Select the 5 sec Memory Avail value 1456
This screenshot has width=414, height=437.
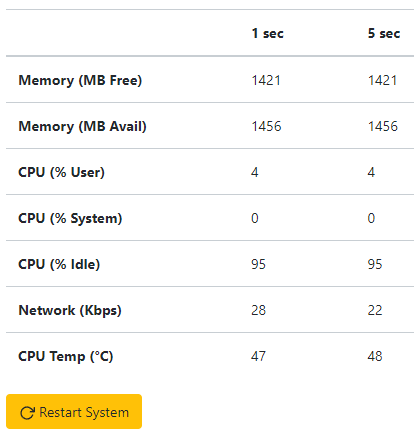(x=383, y=126)
